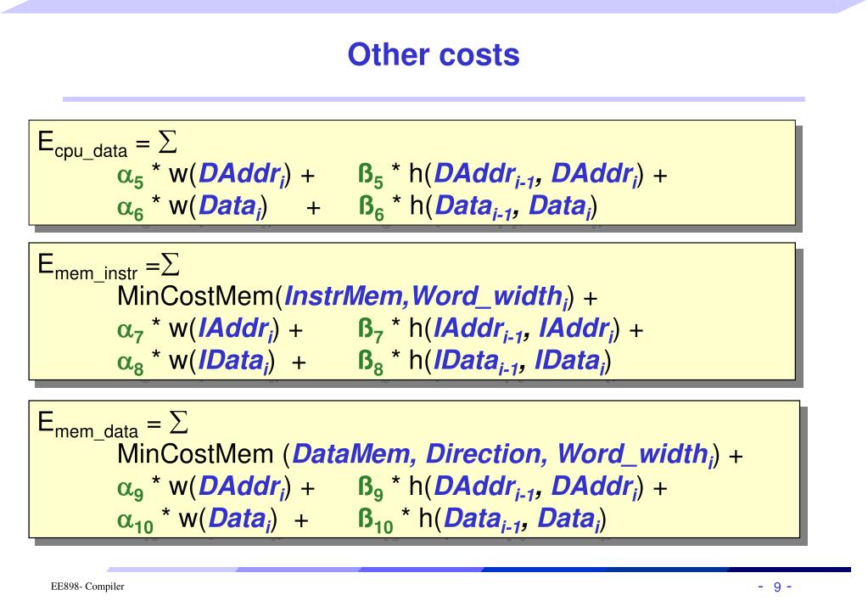
Task: Click the alpha 7 coefficient
Action: coord(131,332)
